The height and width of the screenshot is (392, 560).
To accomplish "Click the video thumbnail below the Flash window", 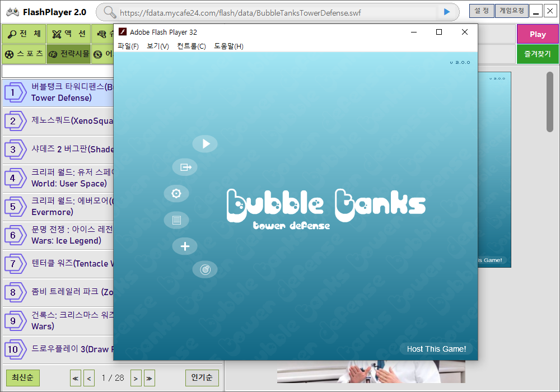I will pyautogui.click(x=371, y=372).
